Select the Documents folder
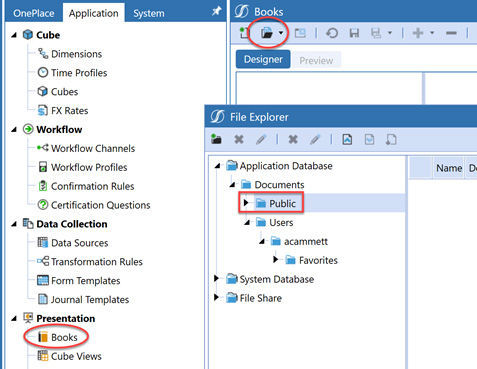Screen dimensions: 477x369 click(x=279, y=185)
